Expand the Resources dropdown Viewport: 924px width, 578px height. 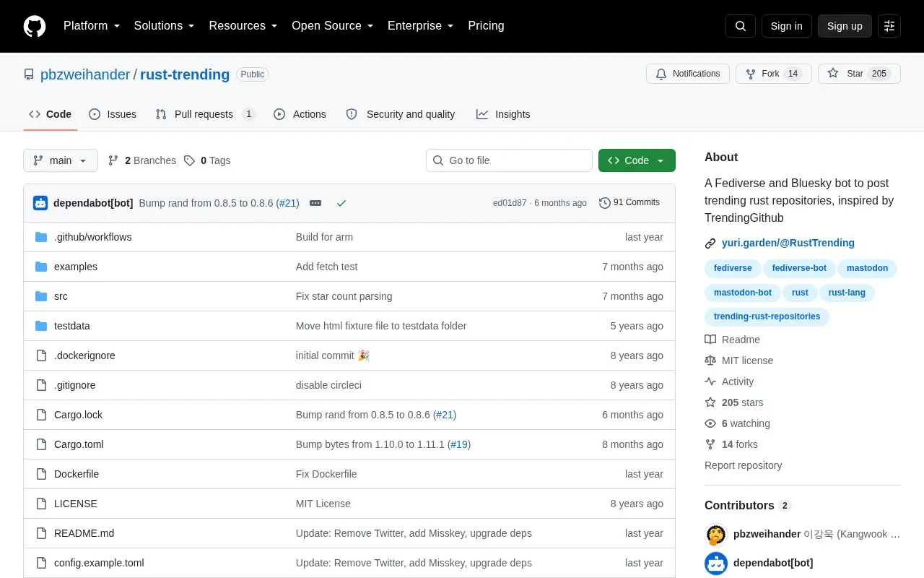point(243,26)
